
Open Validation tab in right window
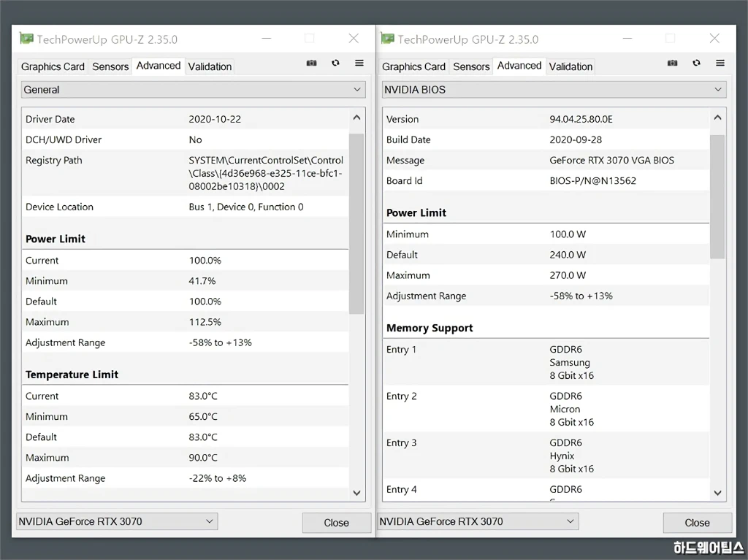(570, 66)
